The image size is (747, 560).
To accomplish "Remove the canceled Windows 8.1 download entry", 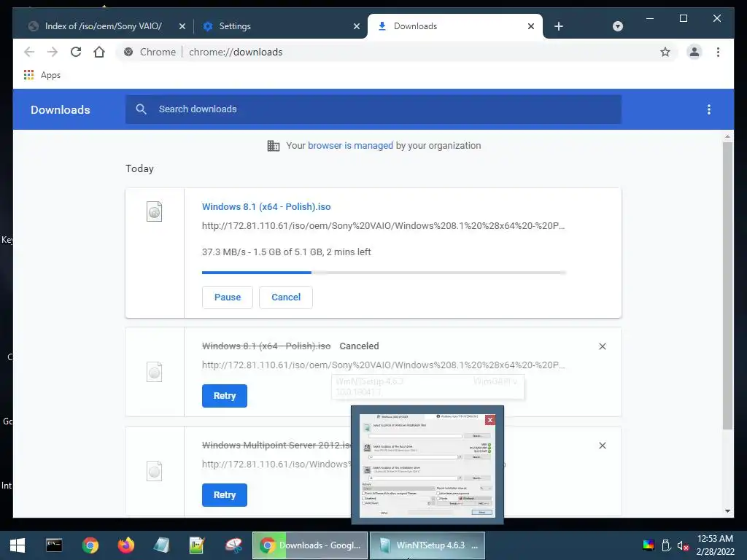I will coord(602,346).
